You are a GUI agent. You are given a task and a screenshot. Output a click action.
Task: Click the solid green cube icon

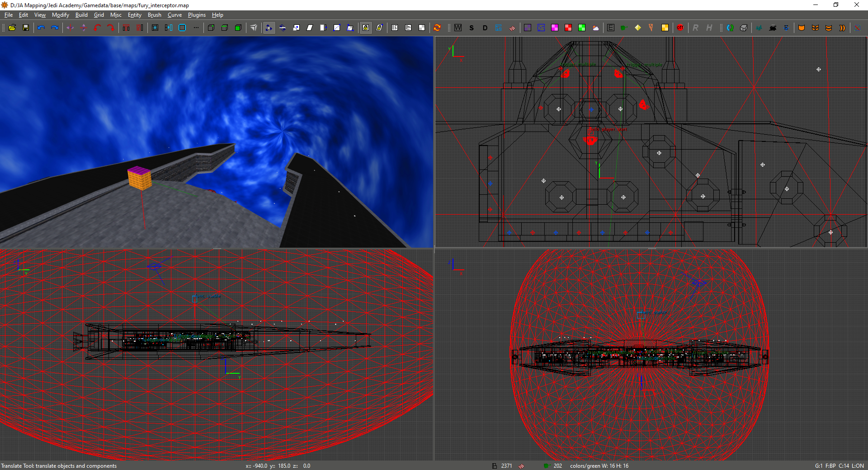click(238, 28)
